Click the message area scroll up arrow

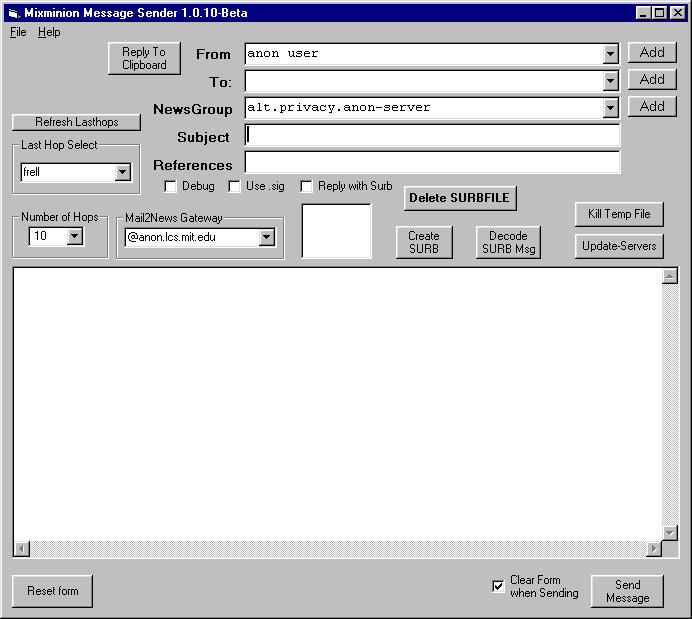[x=669, y=276]
